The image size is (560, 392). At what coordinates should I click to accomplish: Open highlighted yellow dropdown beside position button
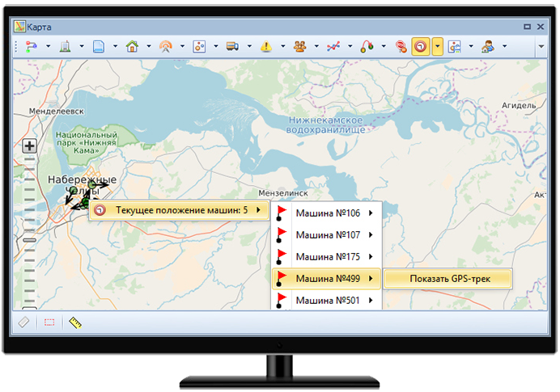(x=438, y=46)
